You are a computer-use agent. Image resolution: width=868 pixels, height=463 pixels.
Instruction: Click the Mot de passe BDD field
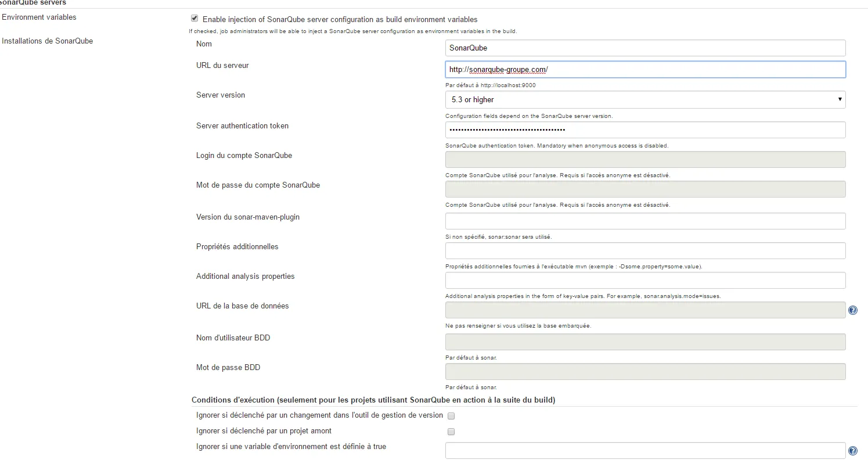pyautogui.click(x=644, y=371)
